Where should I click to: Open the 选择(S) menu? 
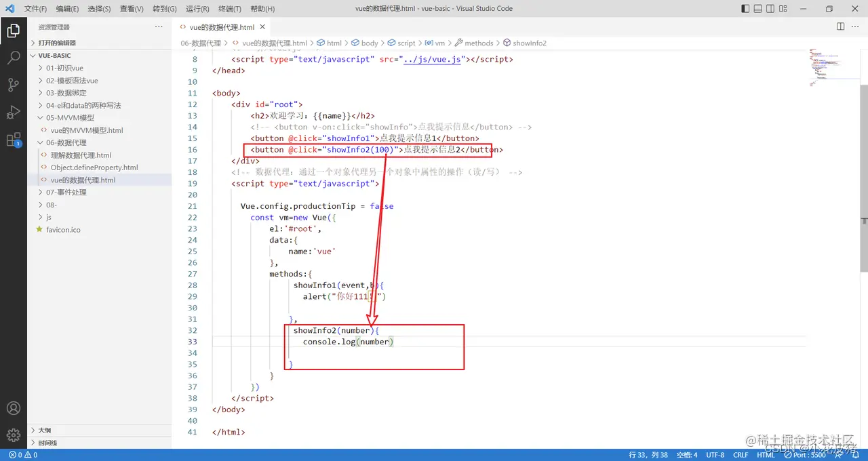pyautogui.click(x=99, y=9)
